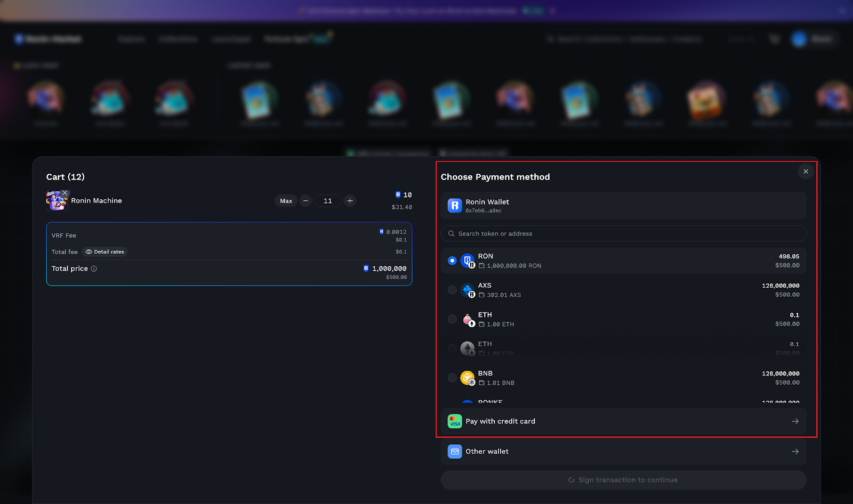The height and width of the screenshot is (504, 853).
Task: Click the quantity field showing 11
Action: pos(327,201)
